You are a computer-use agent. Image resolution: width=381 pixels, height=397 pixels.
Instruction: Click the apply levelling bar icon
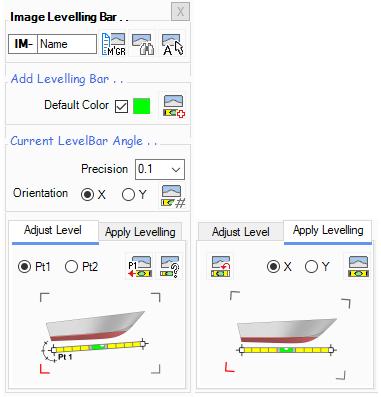[357, 266]
